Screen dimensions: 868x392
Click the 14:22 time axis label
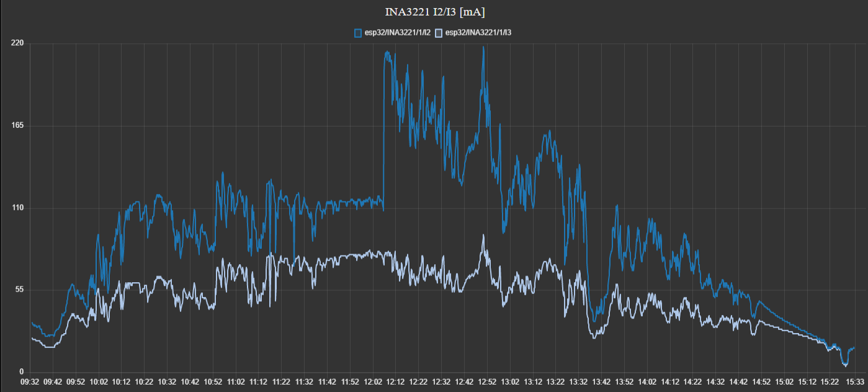tap(693, 383)
